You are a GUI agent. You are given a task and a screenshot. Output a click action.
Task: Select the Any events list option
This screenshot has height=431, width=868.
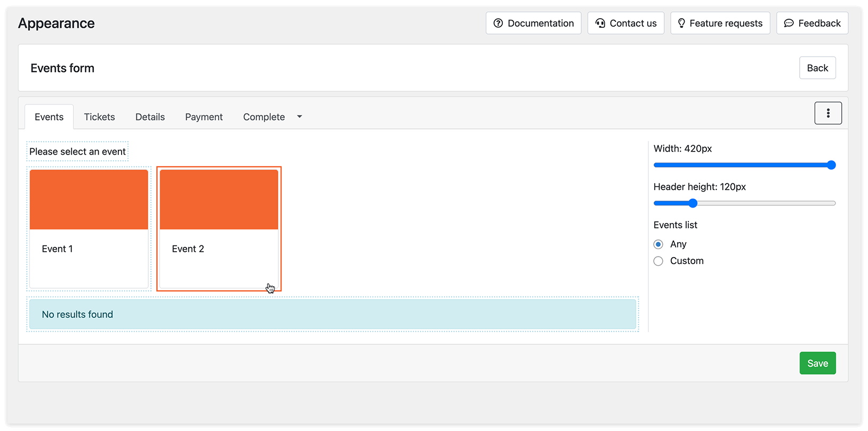(x=658, y=244)
